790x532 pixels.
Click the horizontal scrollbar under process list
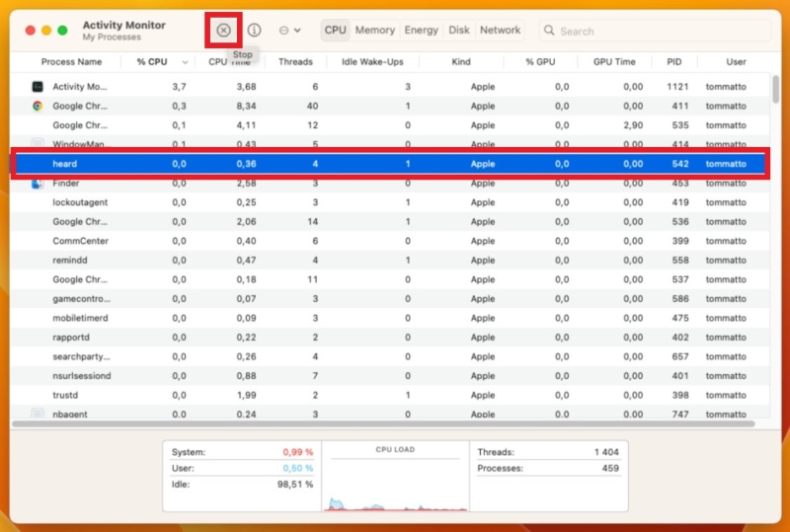click(x=383, y=423)
